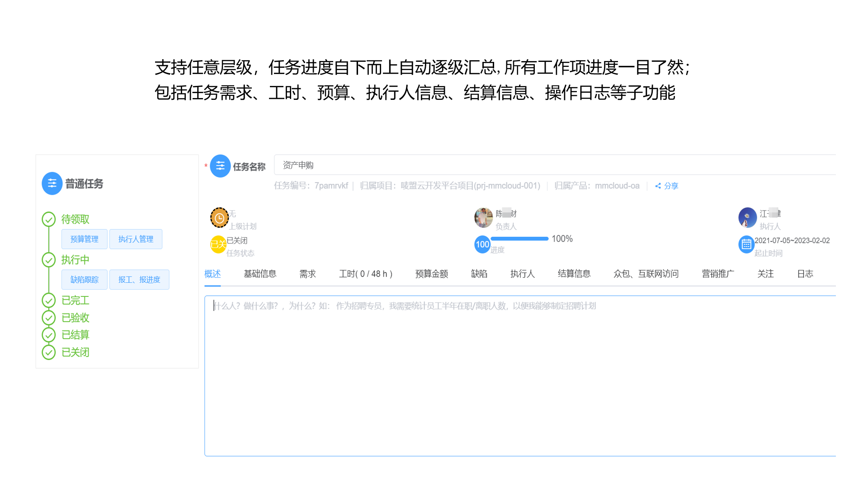Image resolution: width=868 pixels, height=488 pixels.
Task: Click the 负责人 avatar image
Action: tap(483, 217)
